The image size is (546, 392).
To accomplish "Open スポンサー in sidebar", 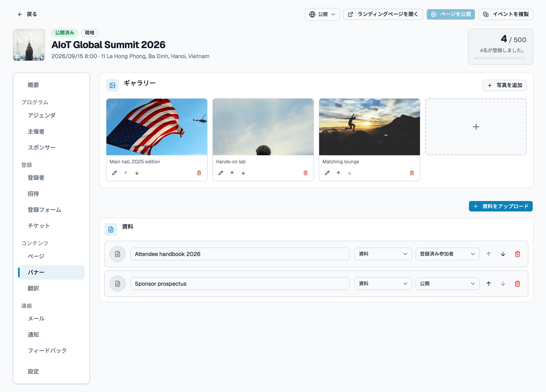I will (x=51, y=148).
